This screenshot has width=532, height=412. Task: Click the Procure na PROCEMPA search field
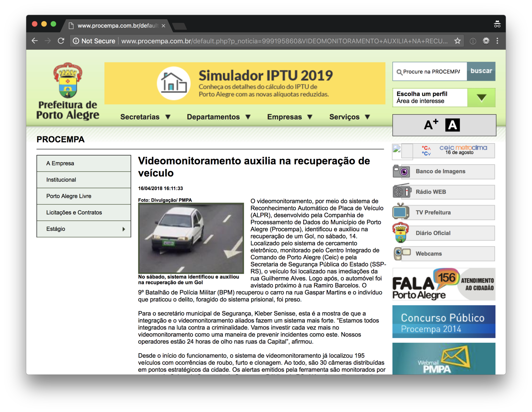(x=430, y=72)
